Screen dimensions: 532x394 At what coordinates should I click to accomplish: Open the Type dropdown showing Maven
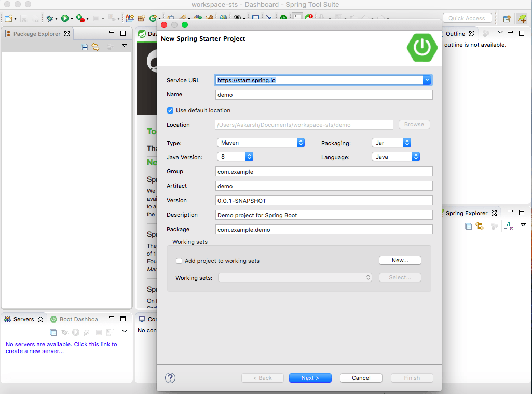261,143
